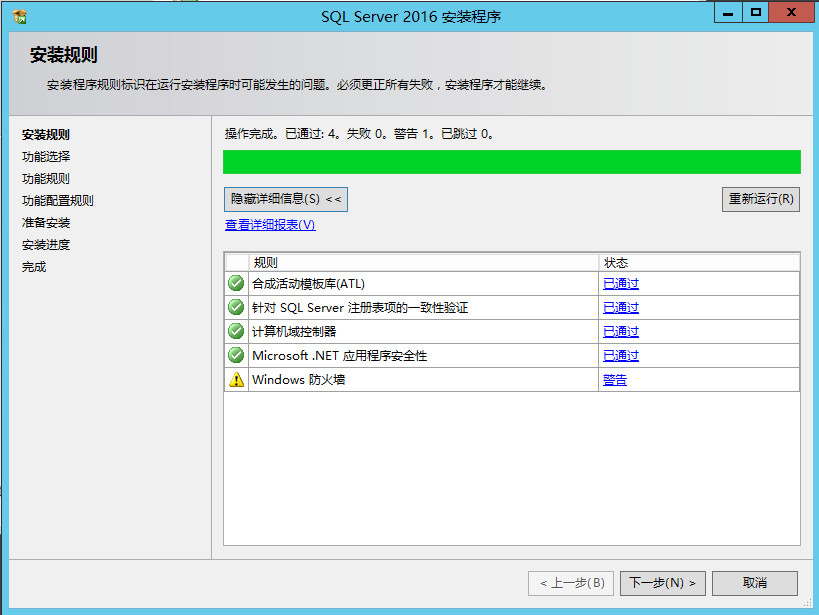
Task: Click the 取消 button
Action: tap(755, 583)
